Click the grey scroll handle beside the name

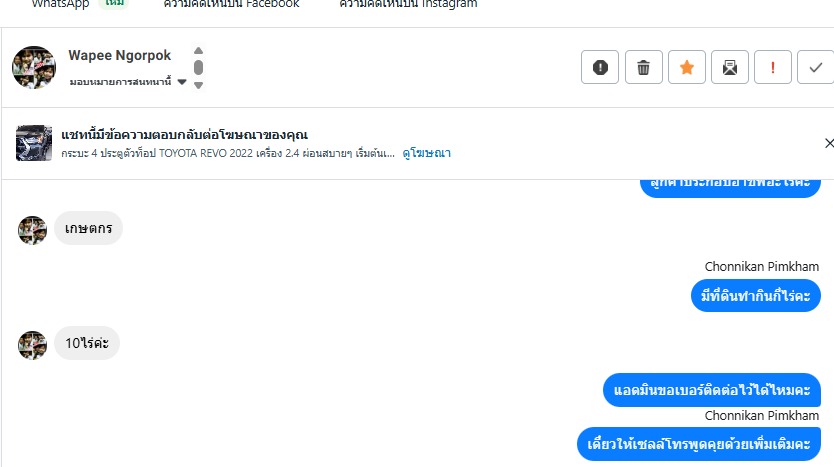pyautogui.click(x=198, y=68)
